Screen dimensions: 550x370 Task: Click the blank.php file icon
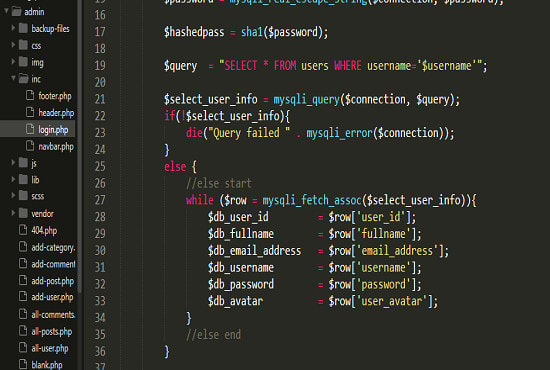coord(23,364)
